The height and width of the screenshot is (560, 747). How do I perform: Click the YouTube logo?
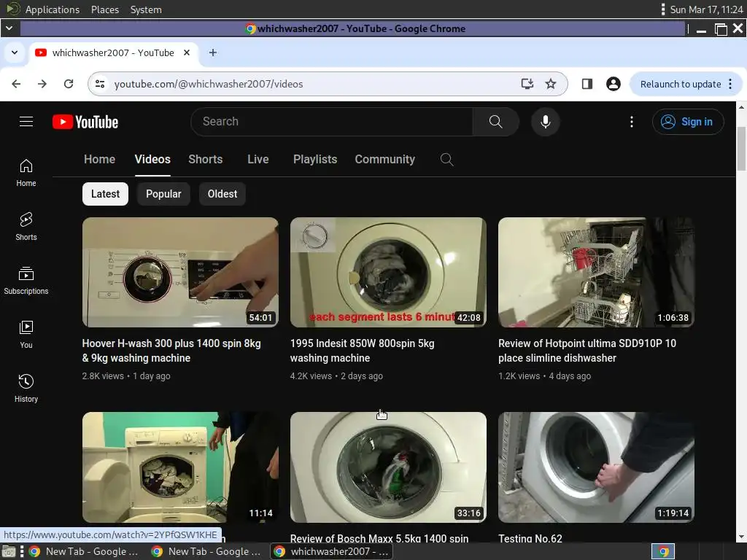point(85,122)
